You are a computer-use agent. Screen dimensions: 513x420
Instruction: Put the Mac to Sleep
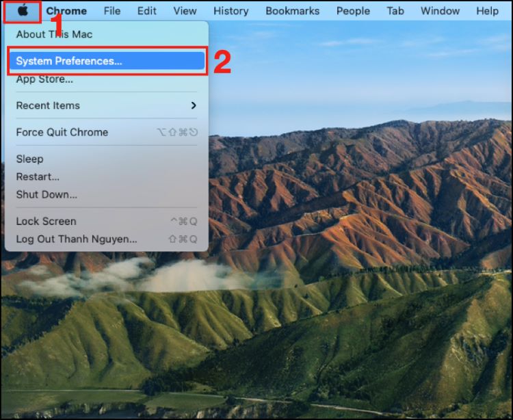click(29, 159)
